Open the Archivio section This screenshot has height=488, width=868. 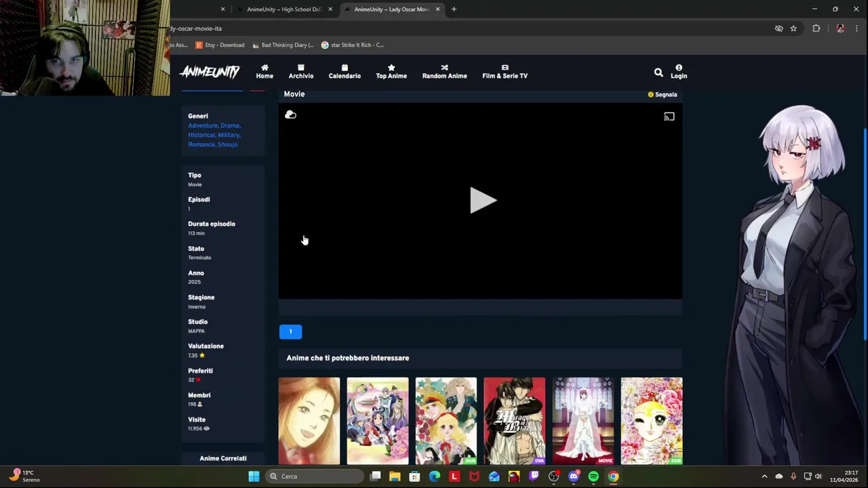(x=301, y=72)
